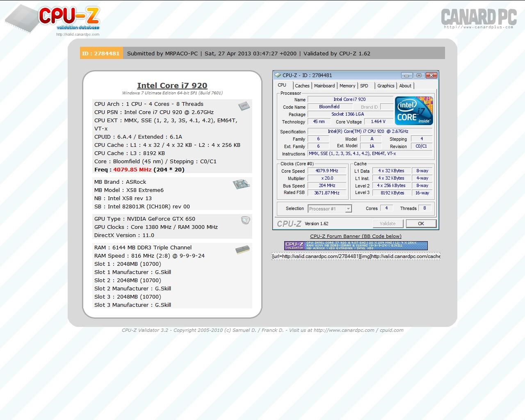Click the CPU-Z Validator forum banner image
This screenshot has height=420, width=525.
(x=356, y=246)
